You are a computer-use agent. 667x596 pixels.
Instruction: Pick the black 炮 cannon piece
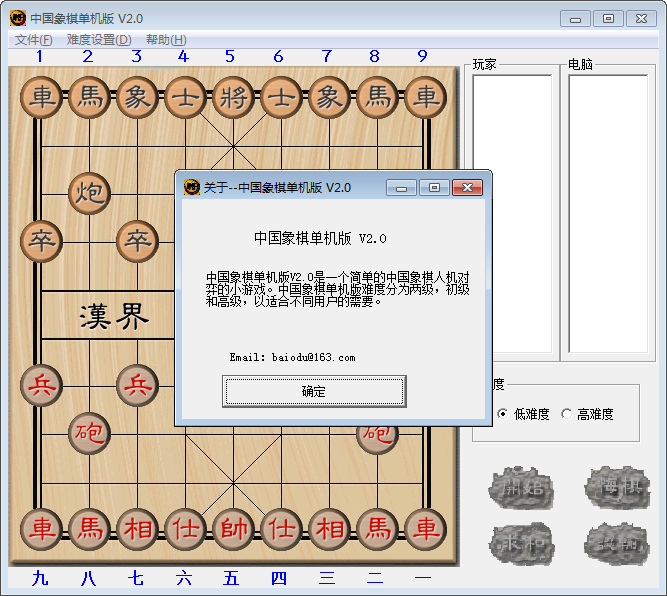click(x=89, y=193)
